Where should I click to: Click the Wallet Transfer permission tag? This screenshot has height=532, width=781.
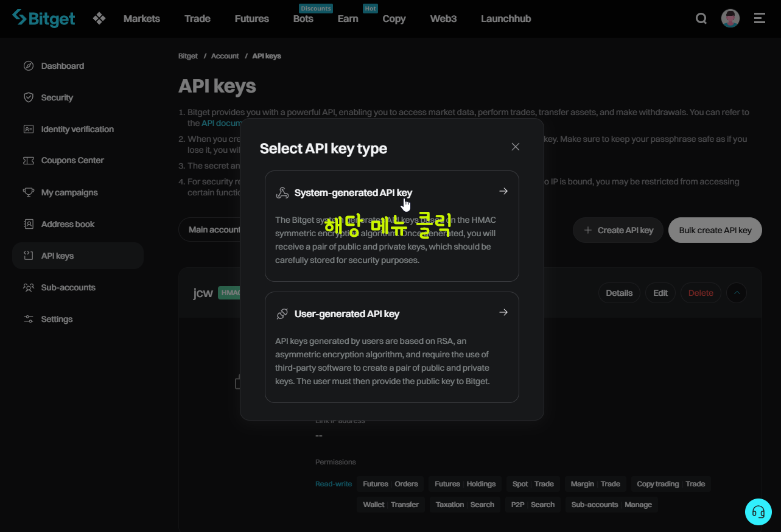(391, 505)
